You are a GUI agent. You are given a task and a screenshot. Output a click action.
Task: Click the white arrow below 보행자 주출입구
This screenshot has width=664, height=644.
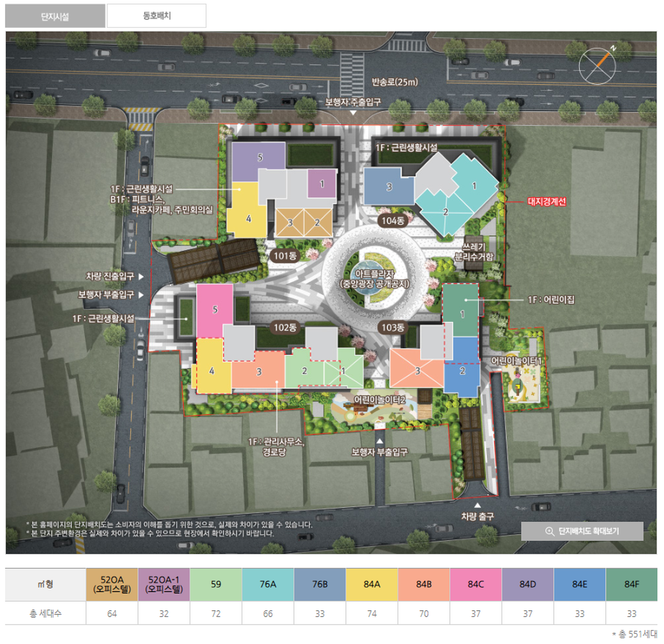[x=353, y=113]
